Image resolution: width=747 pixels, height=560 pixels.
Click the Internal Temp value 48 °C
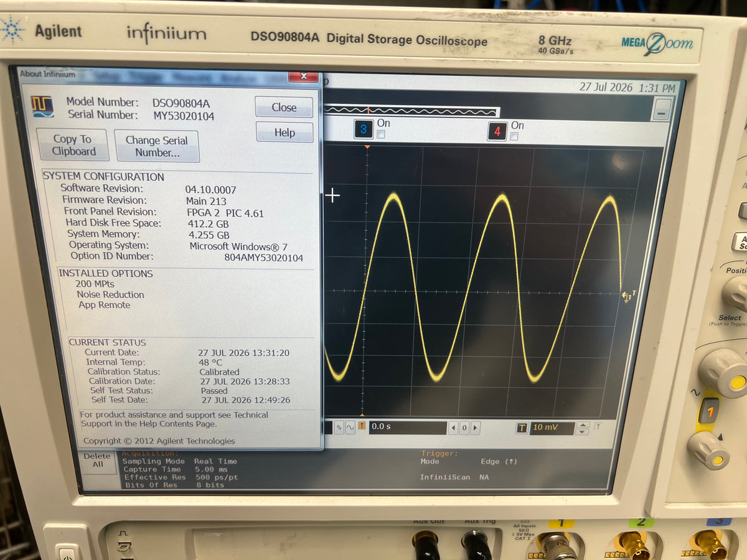coord(210,362)
